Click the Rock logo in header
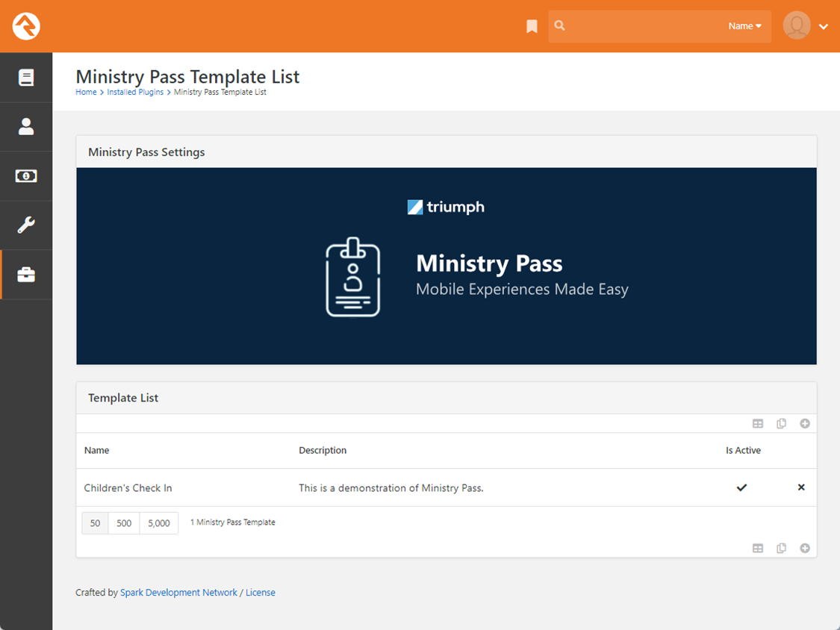Viewport: 840px width, 630px height. tap(26, 25)
